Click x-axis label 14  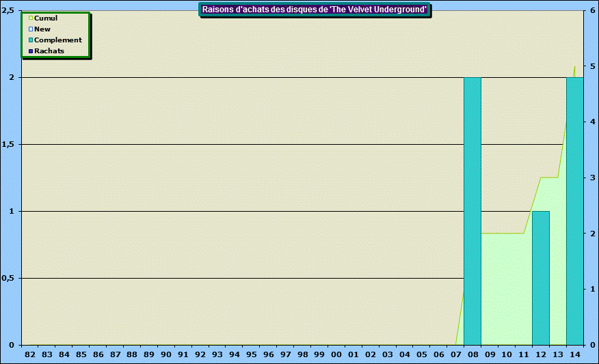click(575, 354)
